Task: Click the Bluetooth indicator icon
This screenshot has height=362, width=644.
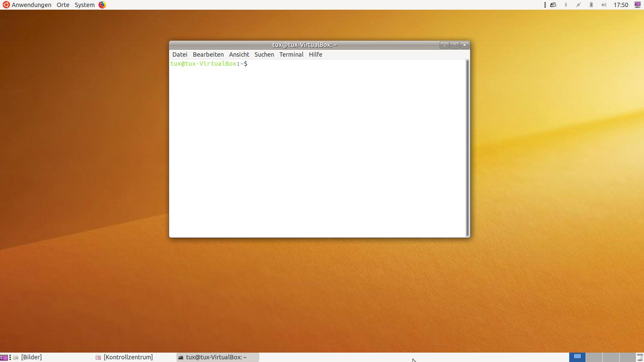Action: coord(566,5)
